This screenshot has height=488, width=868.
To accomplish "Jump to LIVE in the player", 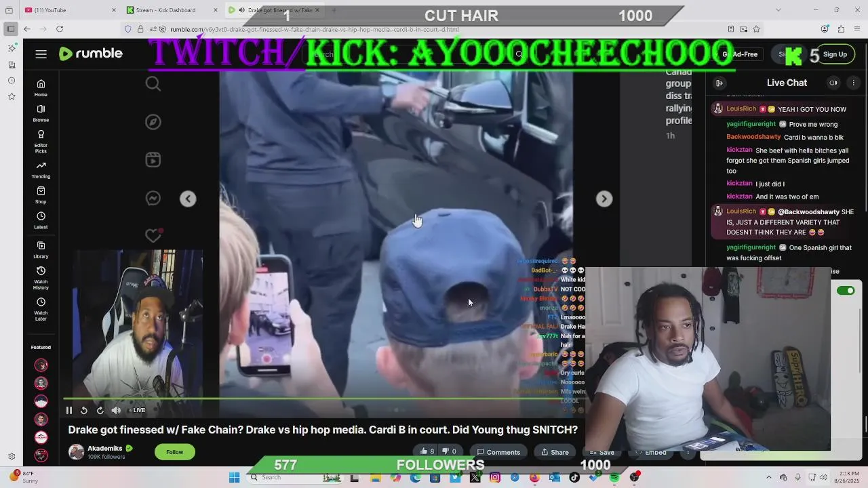I will pos(136,410).
